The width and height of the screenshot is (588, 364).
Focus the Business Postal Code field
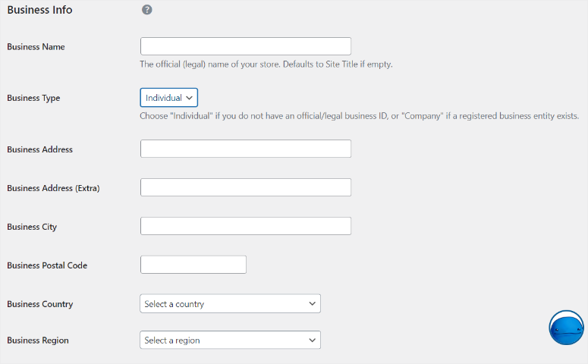tap(193, 265)
